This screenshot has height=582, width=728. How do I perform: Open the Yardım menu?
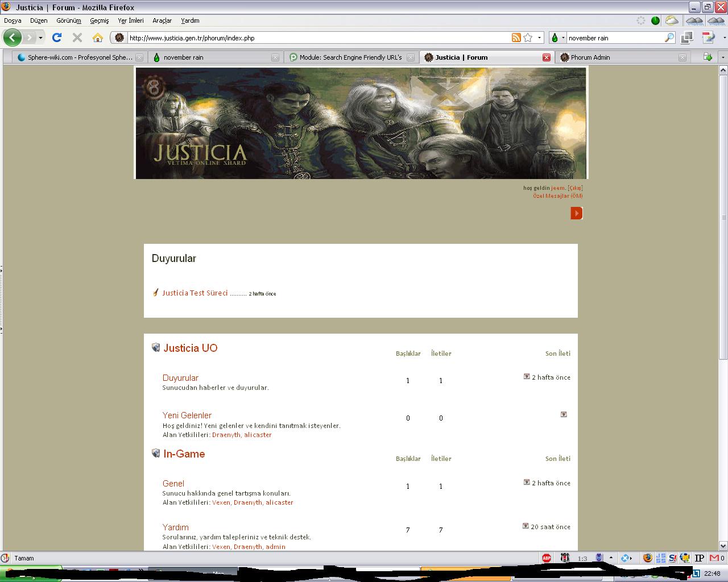tap(190, 20)
